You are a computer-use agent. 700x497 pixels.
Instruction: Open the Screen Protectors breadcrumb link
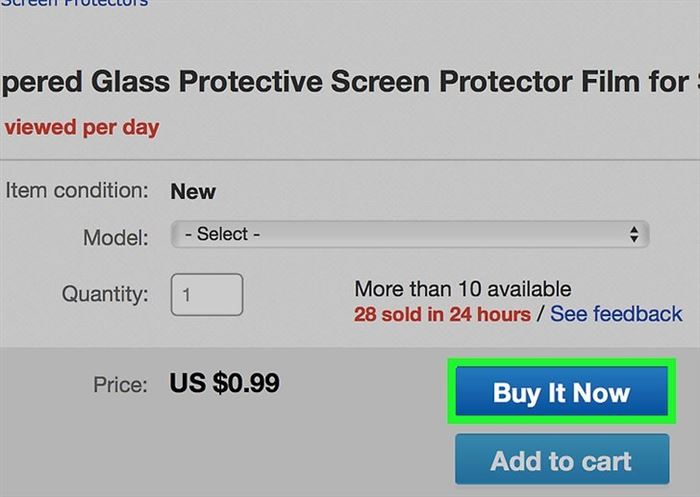pyautogui.click(x=74, y=3)
